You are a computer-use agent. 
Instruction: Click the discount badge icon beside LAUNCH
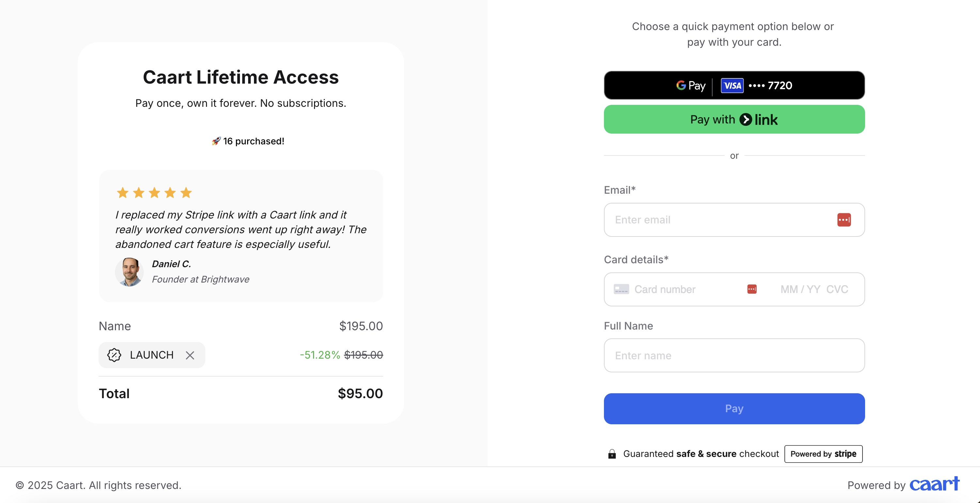pos(114,355)
